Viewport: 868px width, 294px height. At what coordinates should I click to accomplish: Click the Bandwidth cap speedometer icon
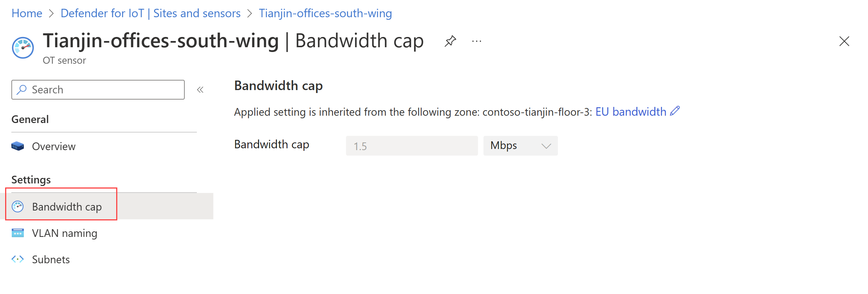tap(18, 206)
